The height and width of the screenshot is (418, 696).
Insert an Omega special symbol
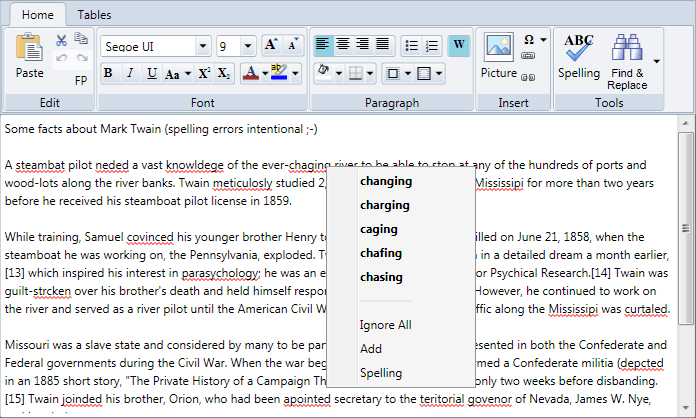[x=529, y=39]
